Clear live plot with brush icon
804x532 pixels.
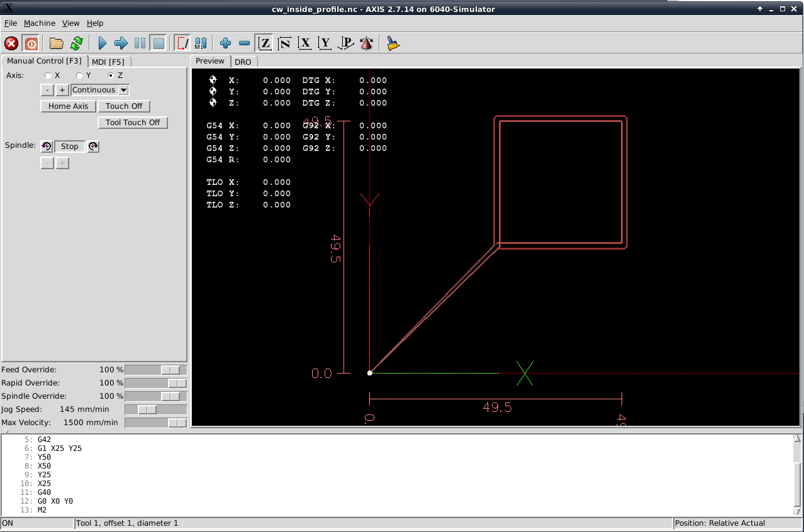coord(393,43)
